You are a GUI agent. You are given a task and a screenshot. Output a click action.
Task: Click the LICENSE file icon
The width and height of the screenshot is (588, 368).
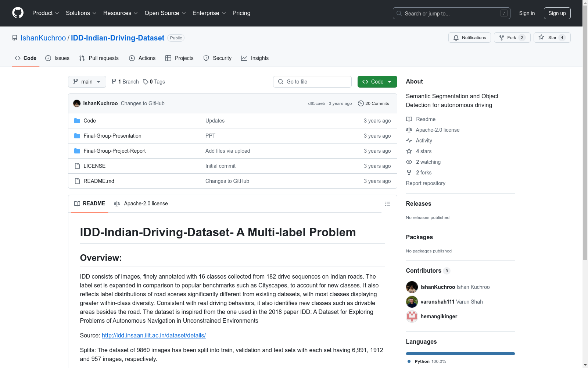pyautogui.click(x=77, y=166)
